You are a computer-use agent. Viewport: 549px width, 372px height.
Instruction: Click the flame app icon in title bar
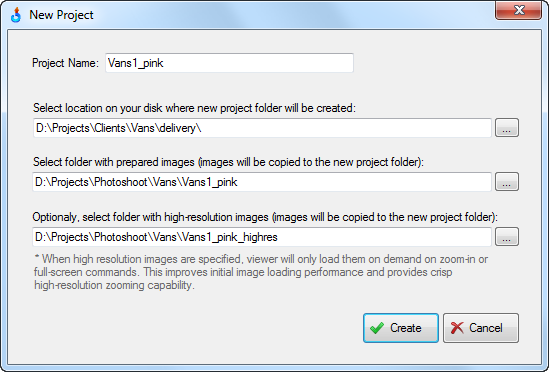click(x=16, y=15)
